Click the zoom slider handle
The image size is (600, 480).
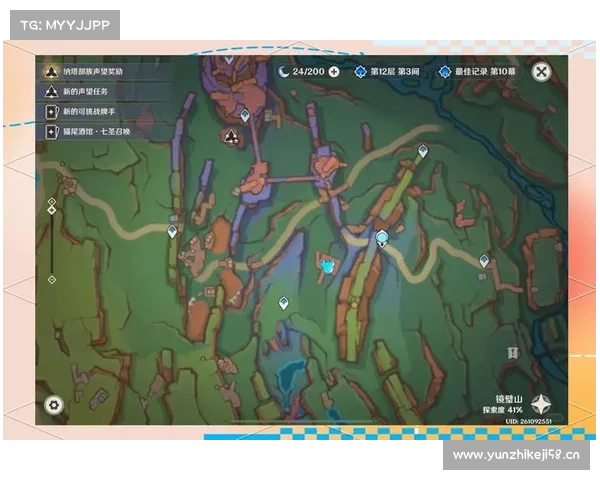click(52, 210)
